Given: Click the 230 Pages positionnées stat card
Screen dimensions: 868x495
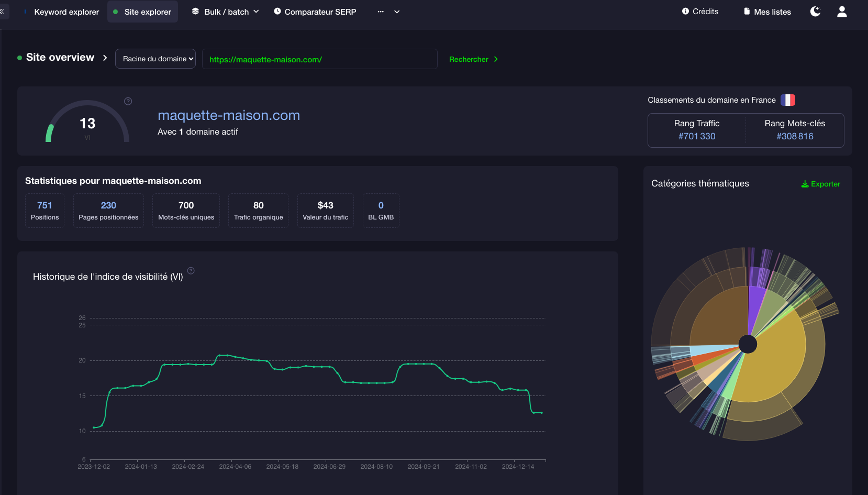Looking at the screenshot, I should pyautogui.click(x=108, y=211).
